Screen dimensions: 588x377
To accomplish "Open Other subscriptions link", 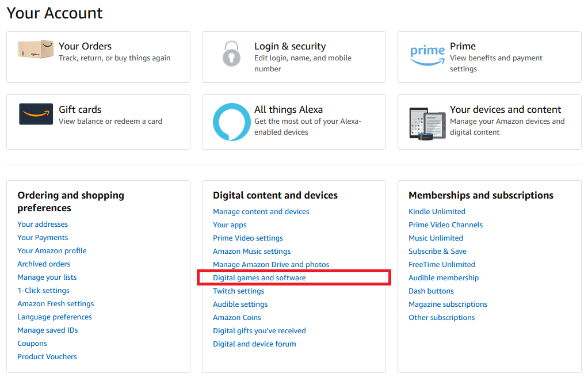I will [442, 318].
